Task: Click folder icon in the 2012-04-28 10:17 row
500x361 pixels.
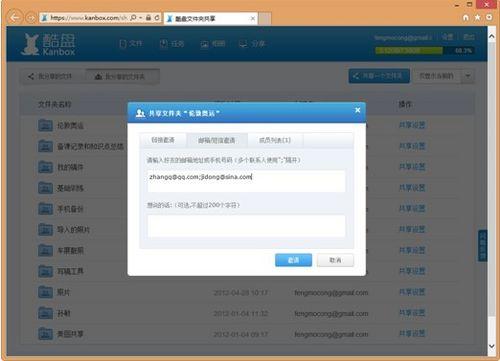Action: coord(45,292)
